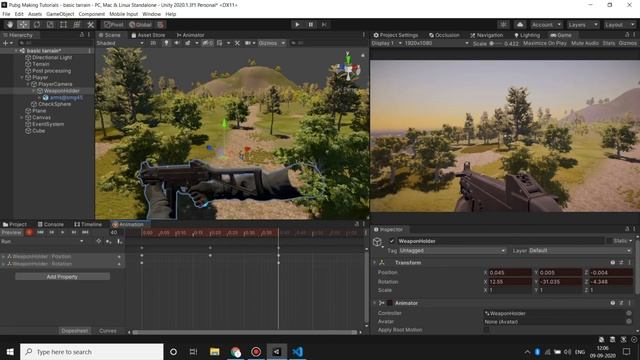Image resolution: width=640 pixels, height=360 pixels.
Task: Toggle the WeaponHolder active checkbox
Action: 392,241
